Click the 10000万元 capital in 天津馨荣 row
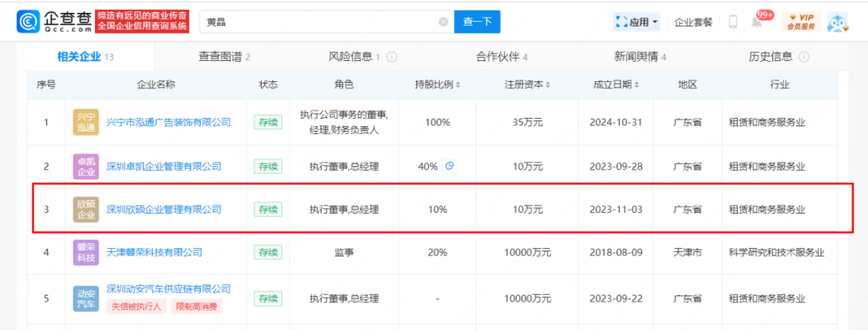 point(527,253)
